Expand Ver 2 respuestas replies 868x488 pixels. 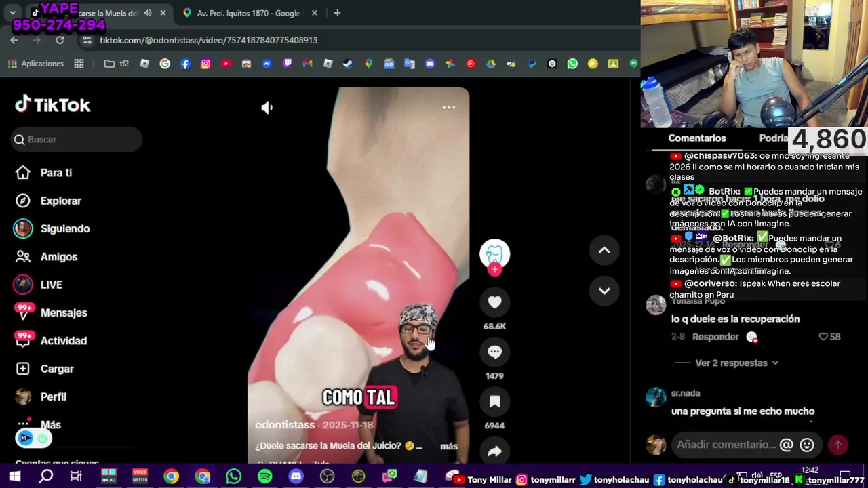[736, 363]
